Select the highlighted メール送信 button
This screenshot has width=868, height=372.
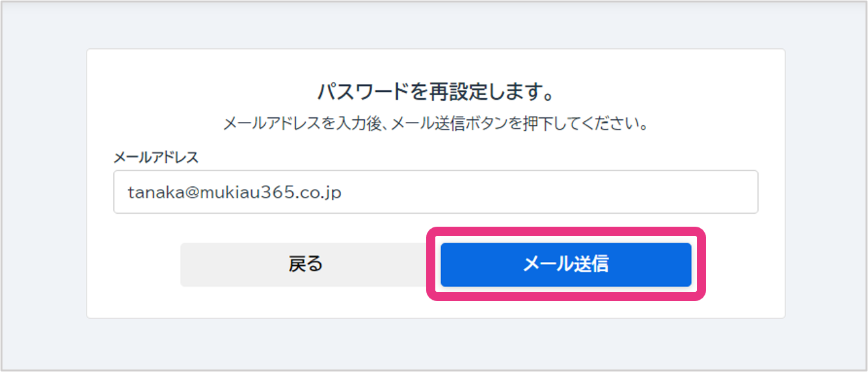(x=565, y=264)
